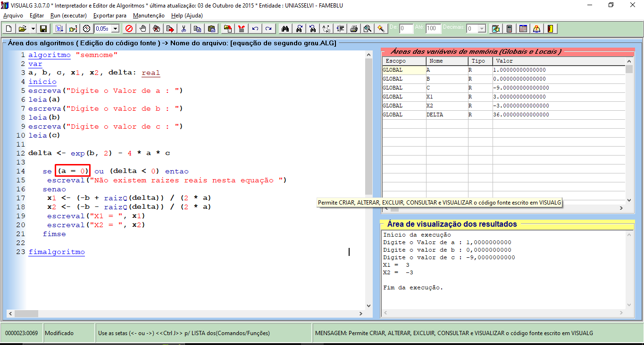
Task: Open help with the question mark book icon
Action: (536, 29)
